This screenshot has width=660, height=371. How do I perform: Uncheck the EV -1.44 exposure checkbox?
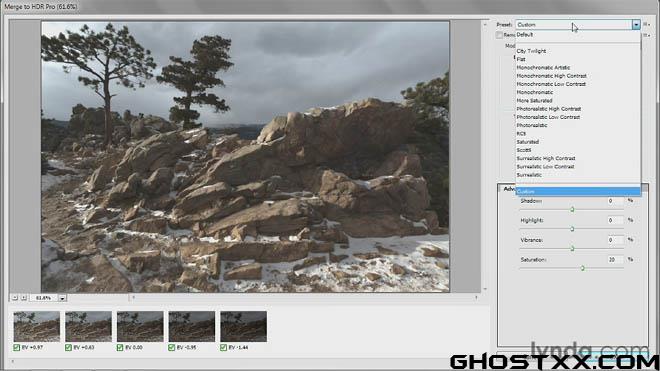click(x=223, y=347)
